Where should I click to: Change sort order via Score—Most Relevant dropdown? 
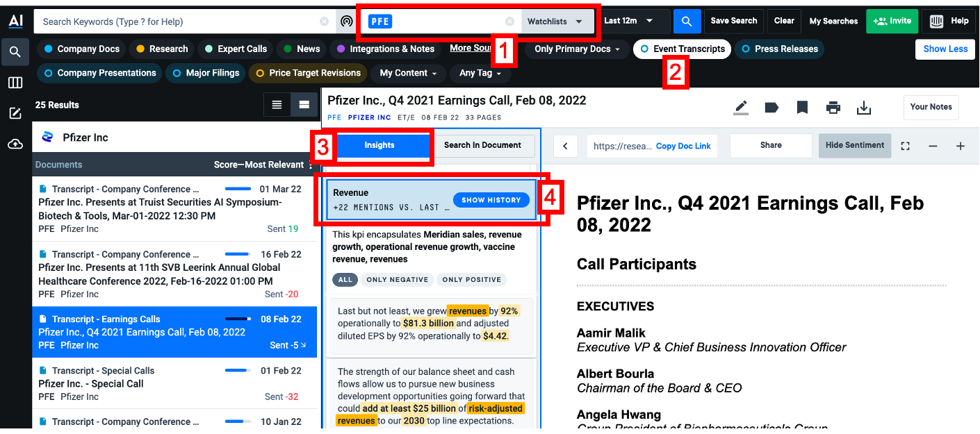(x=263, y=165)
